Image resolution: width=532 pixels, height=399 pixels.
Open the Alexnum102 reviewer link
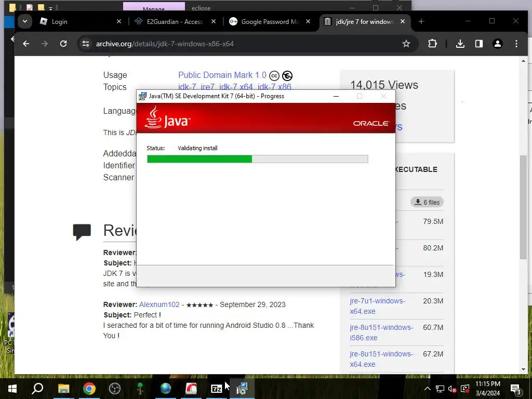159,304
